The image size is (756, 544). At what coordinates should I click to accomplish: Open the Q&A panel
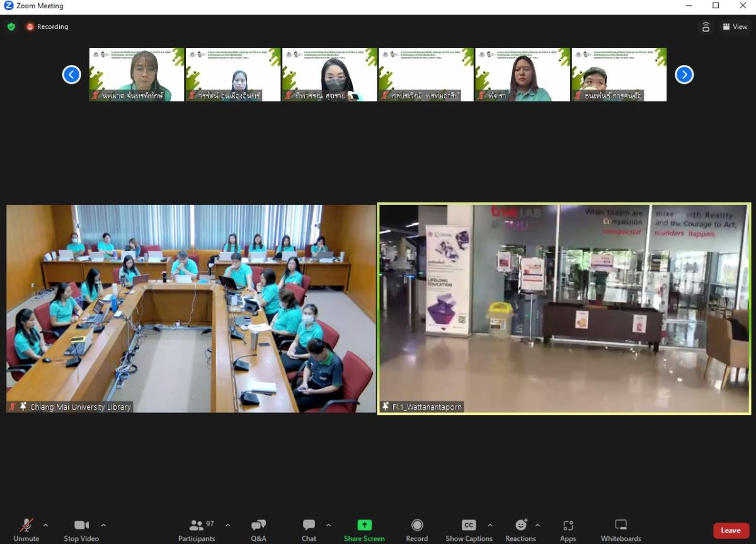click(258, 530)
